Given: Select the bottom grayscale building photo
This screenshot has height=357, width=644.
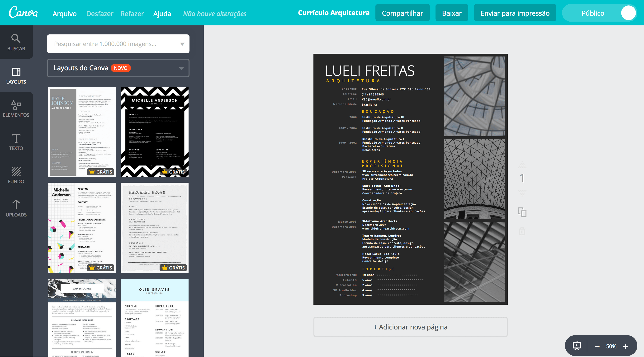Looking at the screenshot, I should click(x=474, y=262).
